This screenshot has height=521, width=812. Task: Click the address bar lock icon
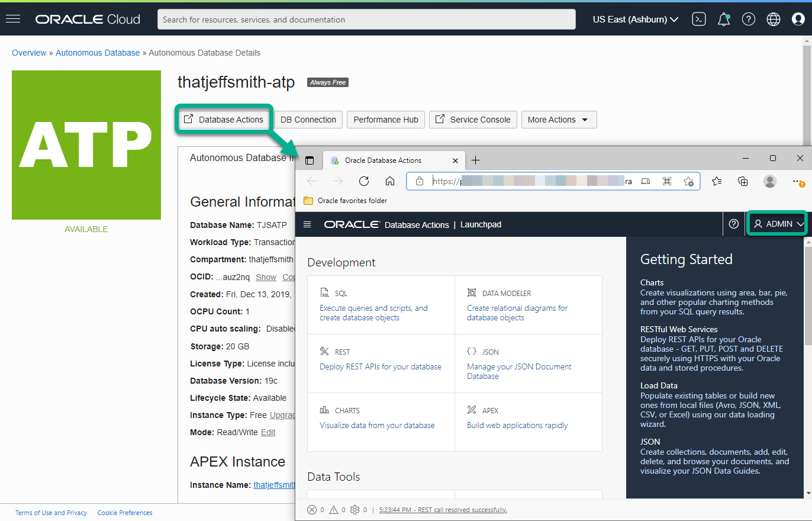tap(419, 181)
